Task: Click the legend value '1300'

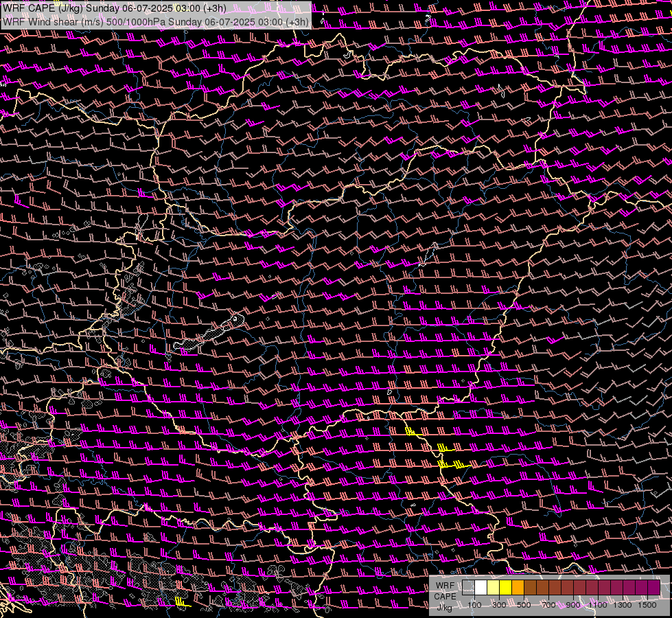Action: tap(623, 605)
